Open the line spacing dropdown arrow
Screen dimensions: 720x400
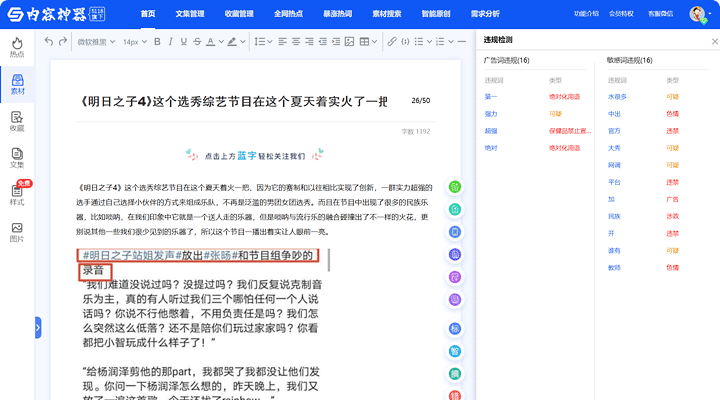(270, 42)
